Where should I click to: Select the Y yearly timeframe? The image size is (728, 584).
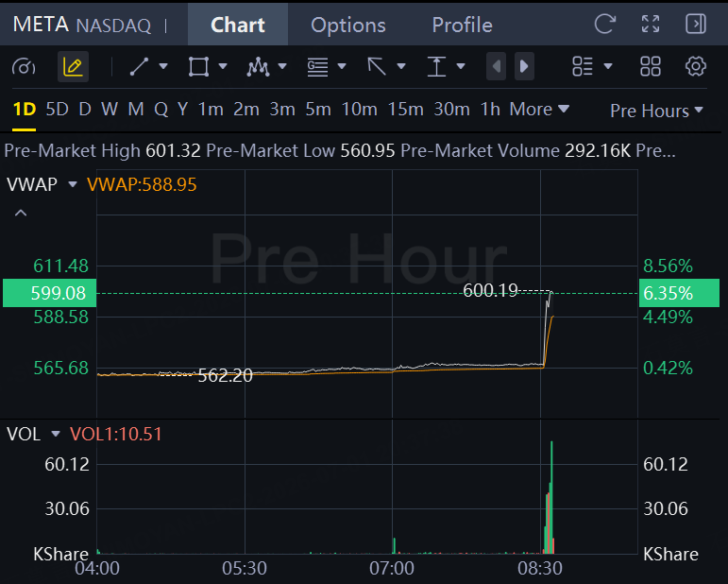(182, 110)
